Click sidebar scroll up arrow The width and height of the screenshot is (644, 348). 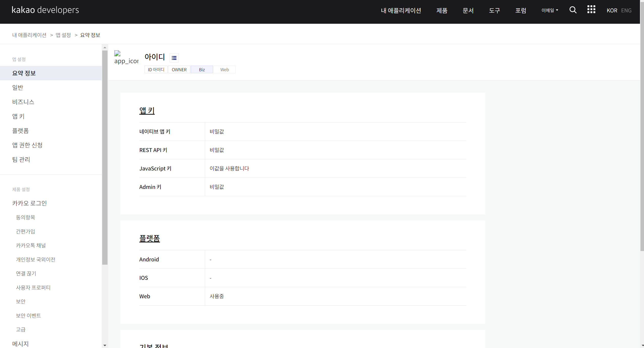click(105, 47)
